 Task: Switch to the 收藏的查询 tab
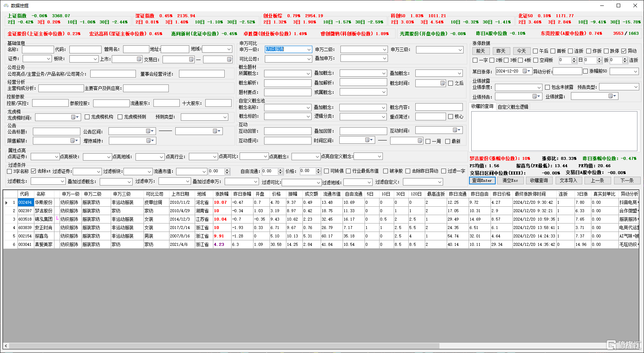pyautogui.click(x=482, y=106)
